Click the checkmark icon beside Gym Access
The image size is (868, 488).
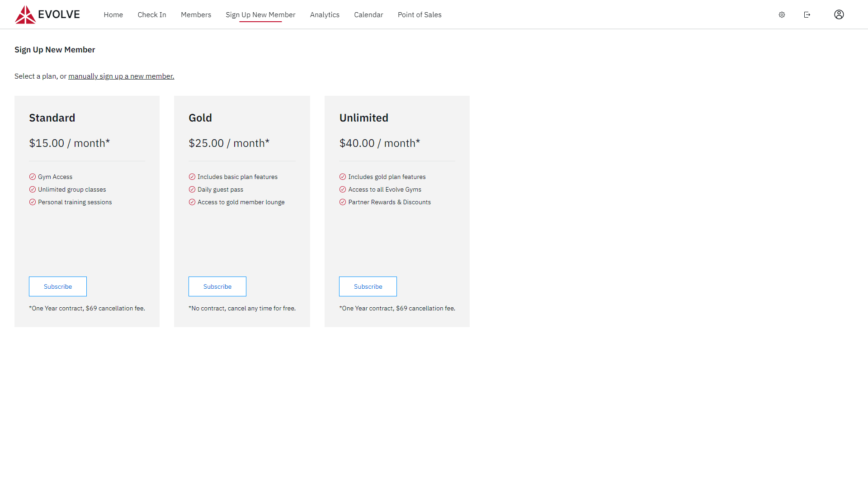pos(33,177)
